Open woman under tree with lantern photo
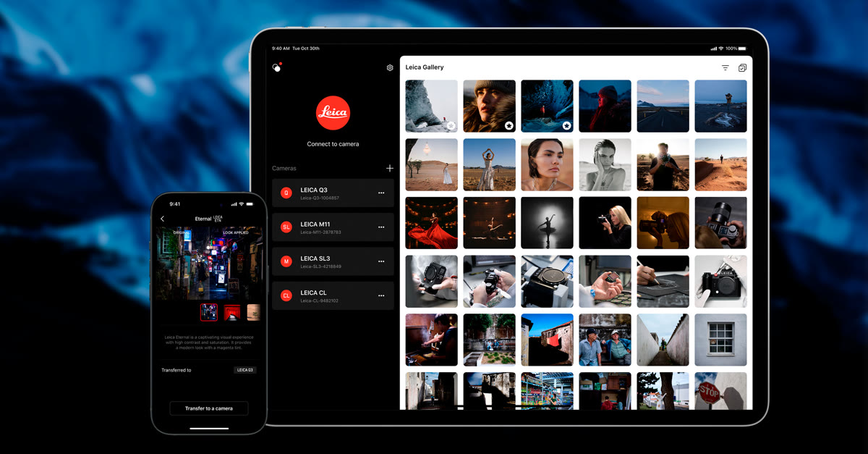The width and height of the screenshot is (868, 454). pyautogui.click(x=432, y=164)
